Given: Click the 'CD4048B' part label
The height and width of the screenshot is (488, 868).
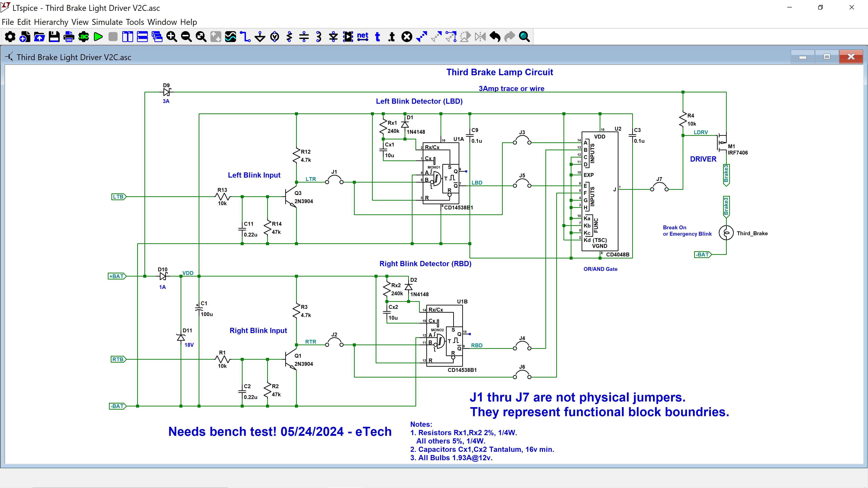Looking at the screenshot, I should click(x=618, y=255).
